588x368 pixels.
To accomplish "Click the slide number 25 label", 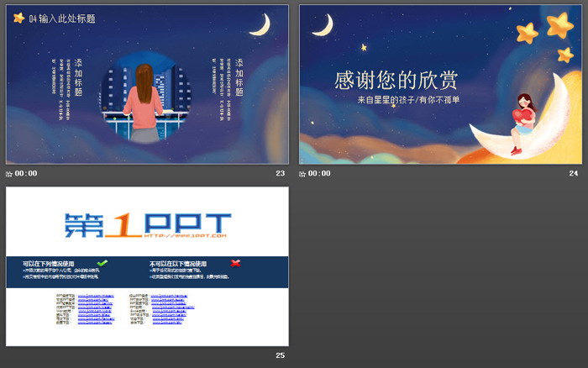I will (280, 355).
